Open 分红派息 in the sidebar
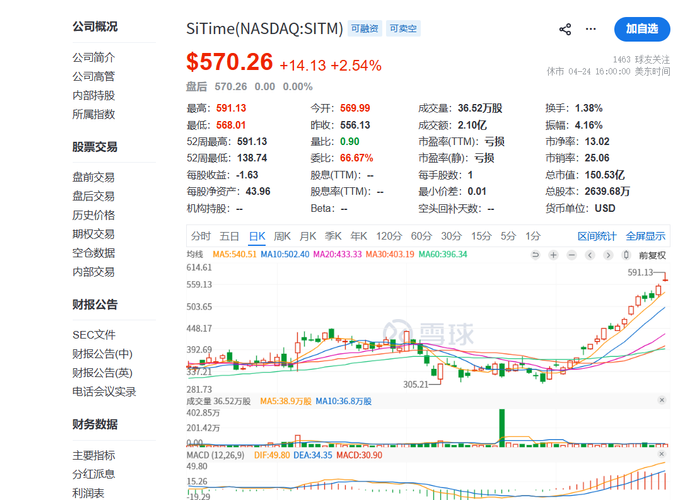This screenshot has width=699, height=500. tap(94, 474)
